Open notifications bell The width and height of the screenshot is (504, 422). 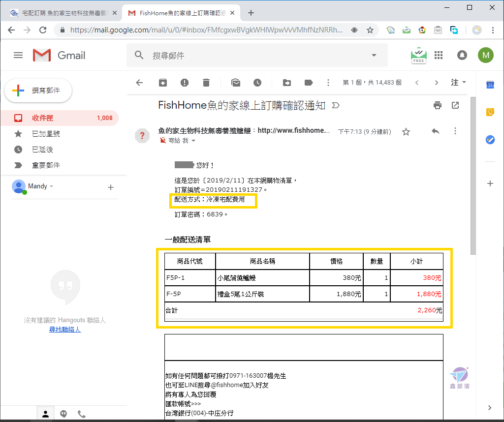coord(462,55)
